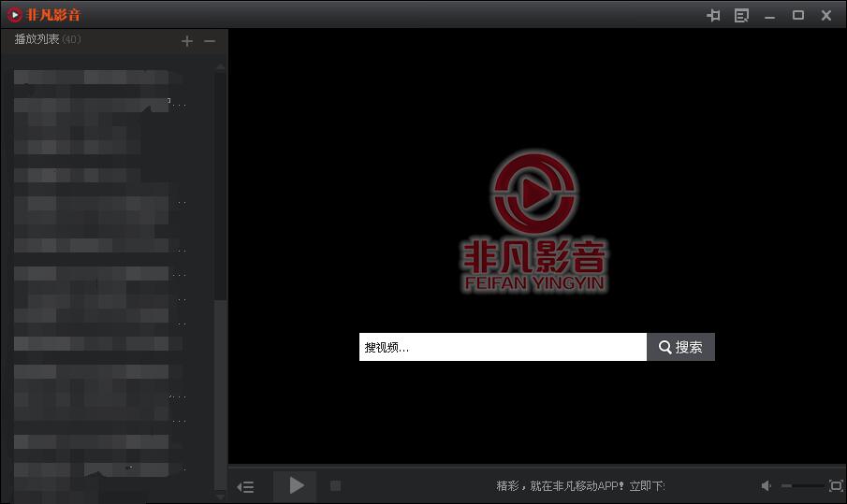Pin window on top with pin icon

point(713,15)
